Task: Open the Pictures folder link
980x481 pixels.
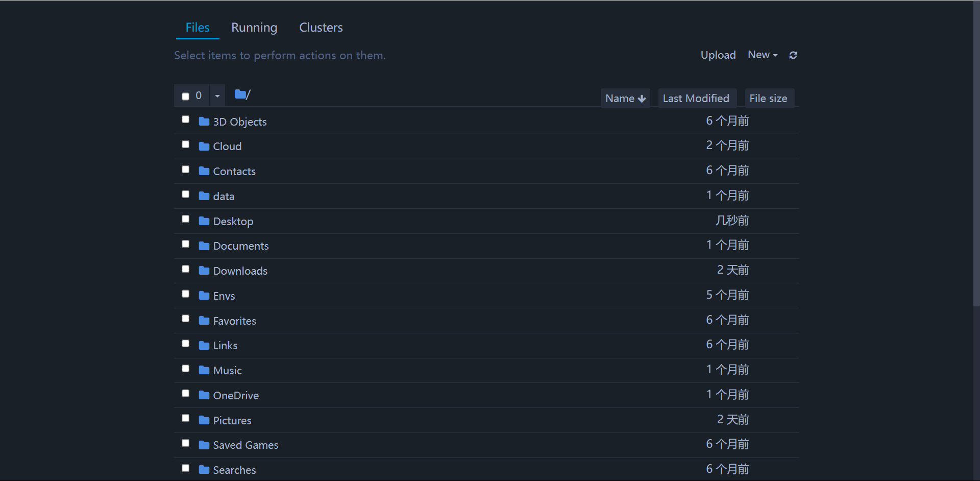Action: pyautogui.click(x=232, y=420)
